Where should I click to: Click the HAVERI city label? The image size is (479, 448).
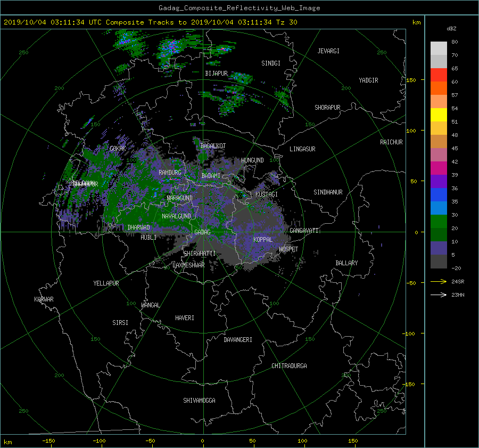pyautogui.click(x=185, y=318)
